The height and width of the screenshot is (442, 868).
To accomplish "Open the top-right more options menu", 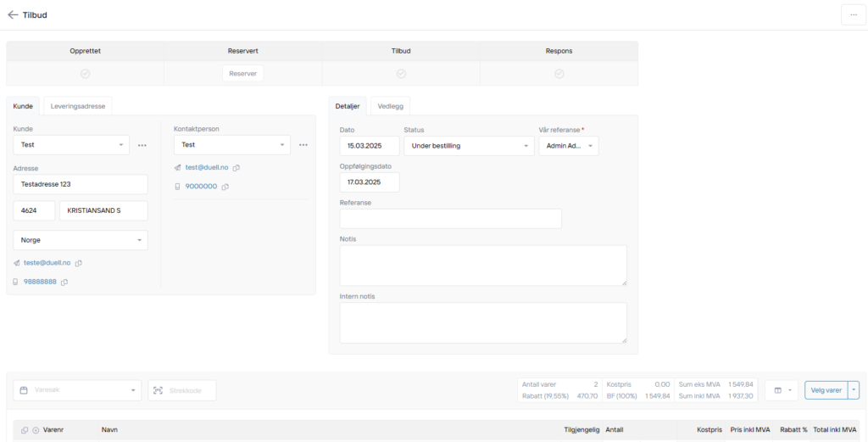I will click(853, 15).
